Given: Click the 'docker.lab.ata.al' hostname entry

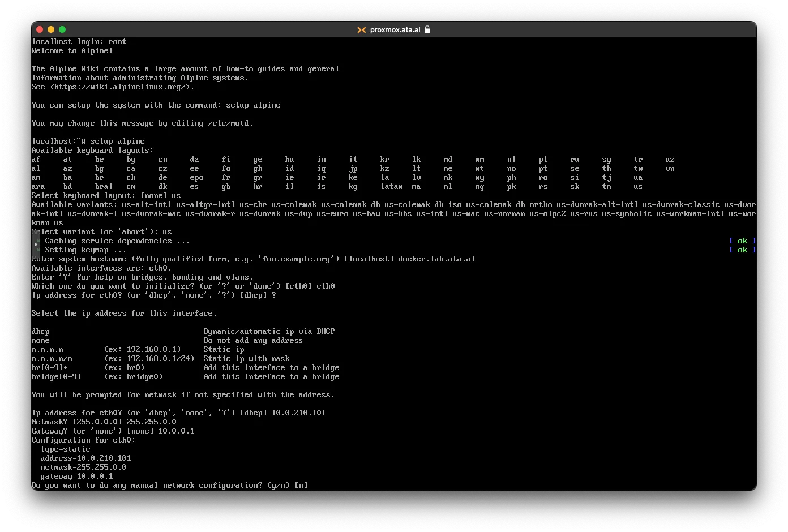Looking at the screenshot, I should pos(437,259).
